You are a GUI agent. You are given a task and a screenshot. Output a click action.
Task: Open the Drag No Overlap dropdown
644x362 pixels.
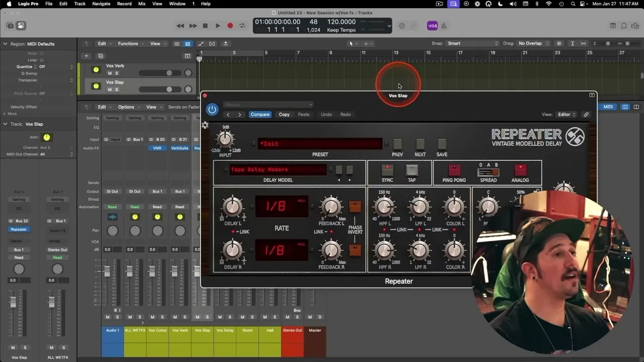(x=533, y=43)
